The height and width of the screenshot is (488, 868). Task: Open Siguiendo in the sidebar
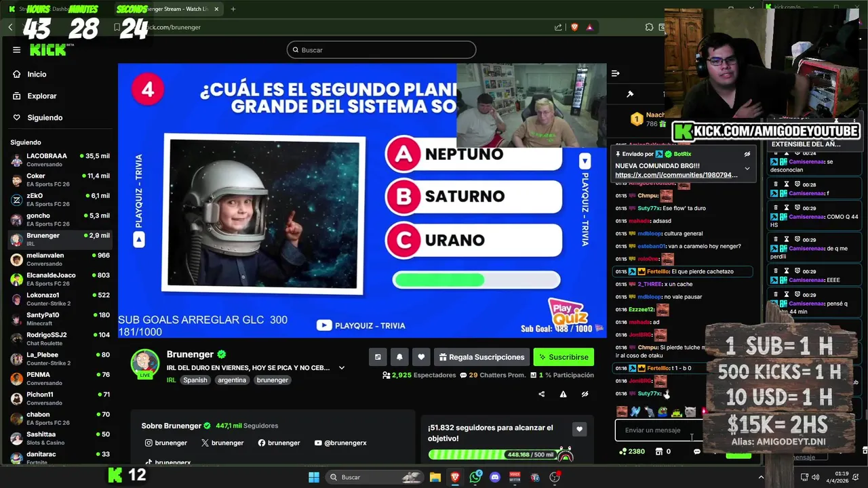click(45, 118)
